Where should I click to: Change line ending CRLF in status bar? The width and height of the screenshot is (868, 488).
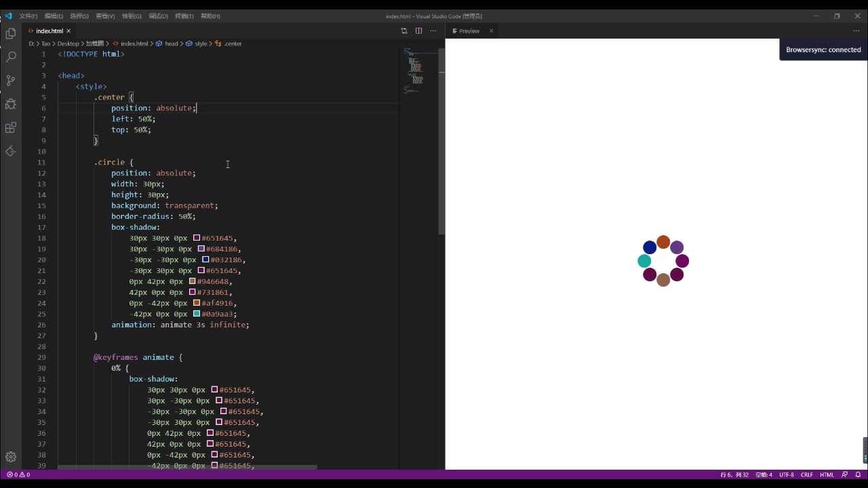(x=807, y=474)
